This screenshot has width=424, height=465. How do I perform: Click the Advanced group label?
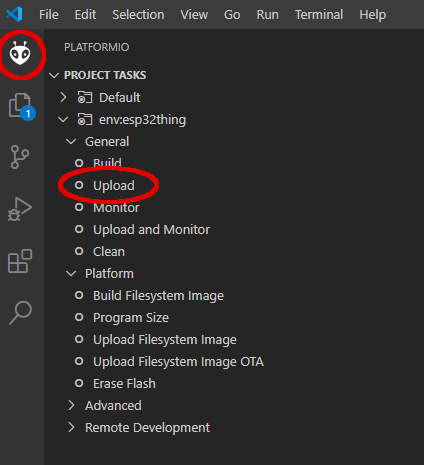pyautogui.click(x=113, y=406)
